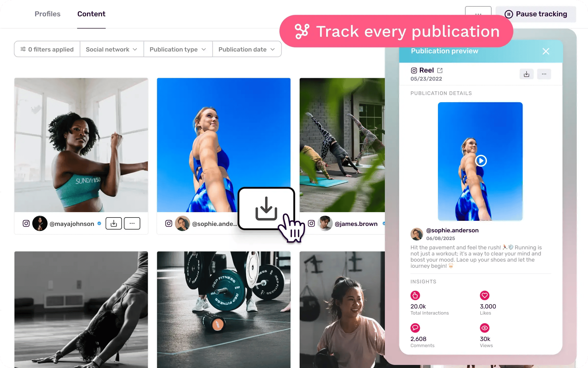Screen dimensions: 588x368
Task: Open more options on @mayajohnson card
Action: pos(132,223)
